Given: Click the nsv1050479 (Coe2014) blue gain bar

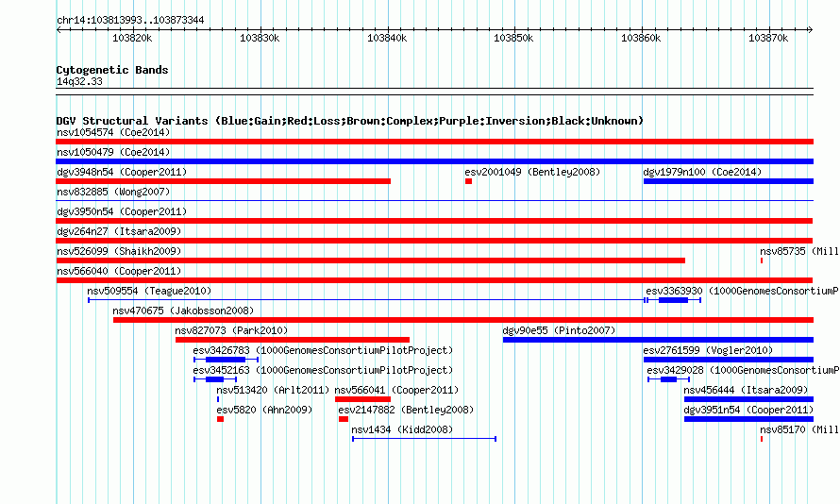Looking at the screenshot, I should point(434,161).
